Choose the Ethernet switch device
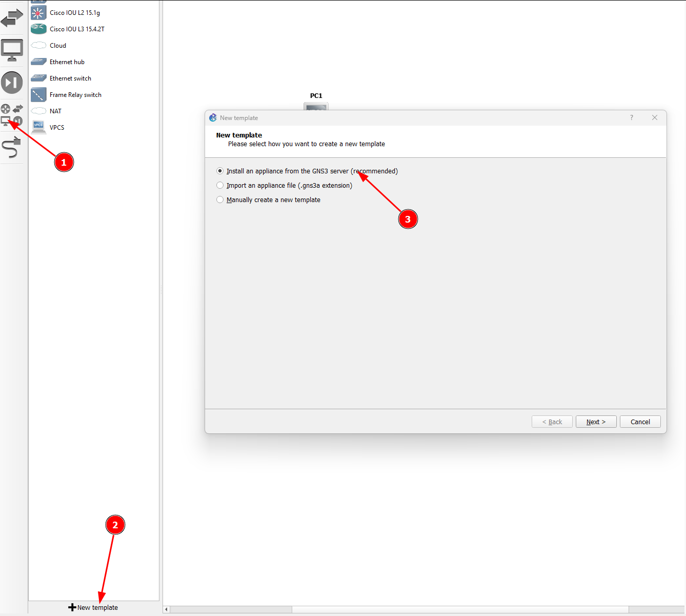 point(70,78)
